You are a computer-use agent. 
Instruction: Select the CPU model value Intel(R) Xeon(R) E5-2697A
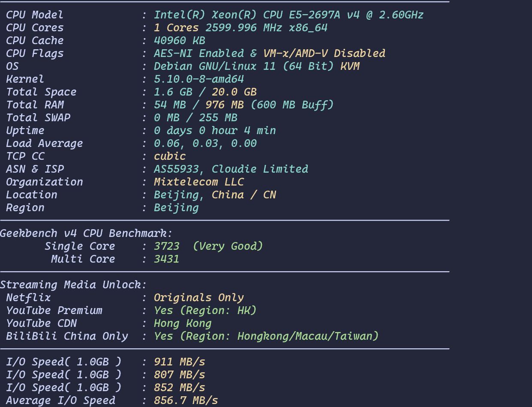[x=289, y=15]
